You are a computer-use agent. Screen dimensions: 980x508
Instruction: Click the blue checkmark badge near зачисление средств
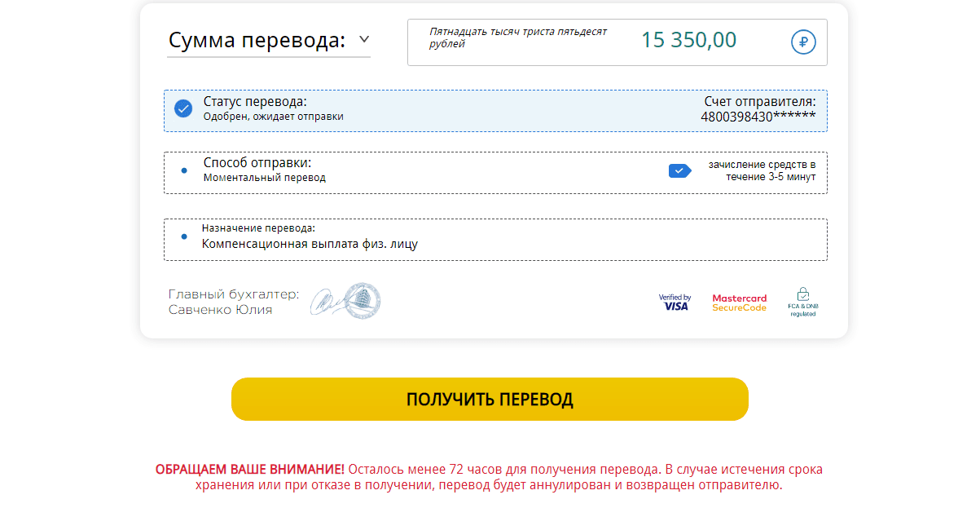[x=679, y=171]
